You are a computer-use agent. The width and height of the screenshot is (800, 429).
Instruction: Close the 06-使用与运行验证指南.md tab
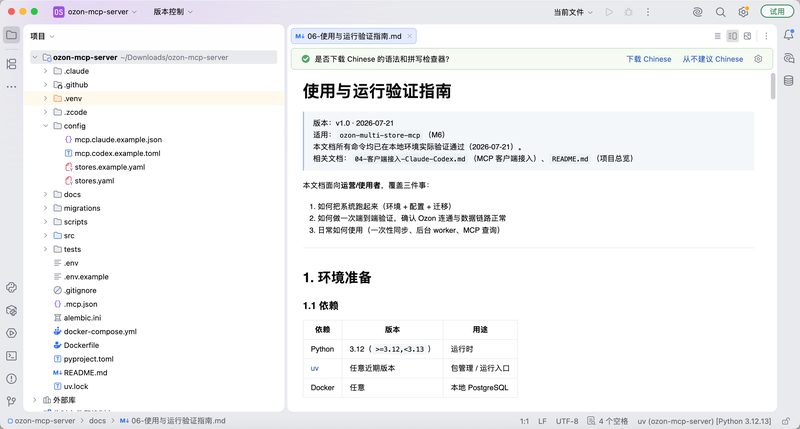409,36
